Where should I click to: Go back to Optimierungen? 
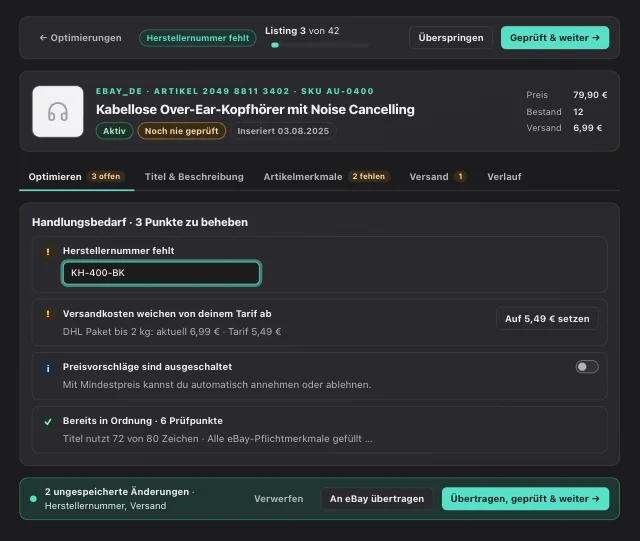coord(80,38)
